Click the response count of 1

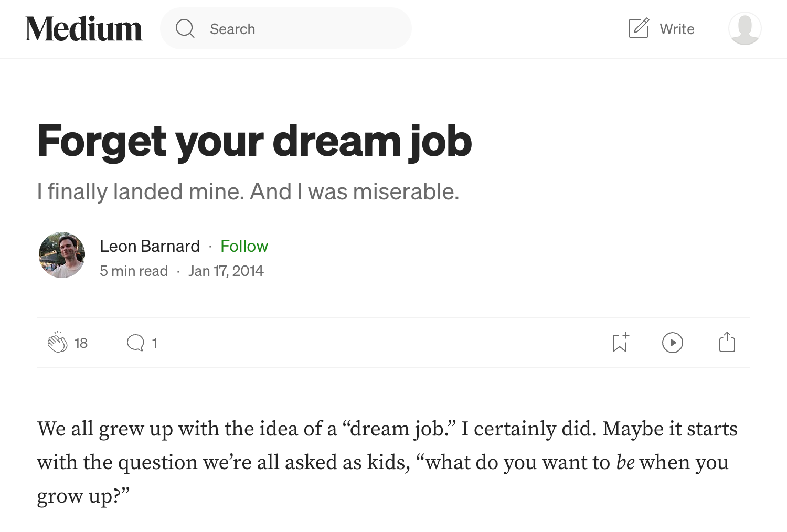coord(154,343)
